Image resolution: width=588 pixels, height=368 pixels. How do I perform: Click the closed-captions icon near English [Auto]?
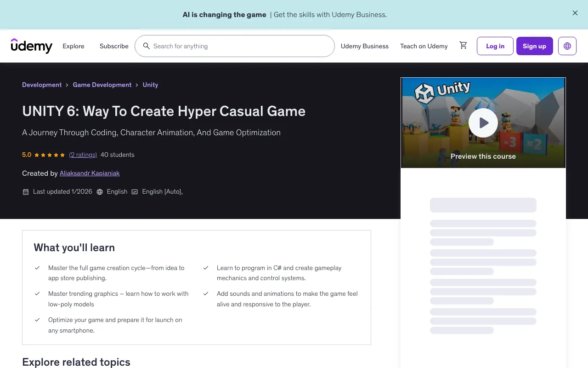click(x=135, y=191)
